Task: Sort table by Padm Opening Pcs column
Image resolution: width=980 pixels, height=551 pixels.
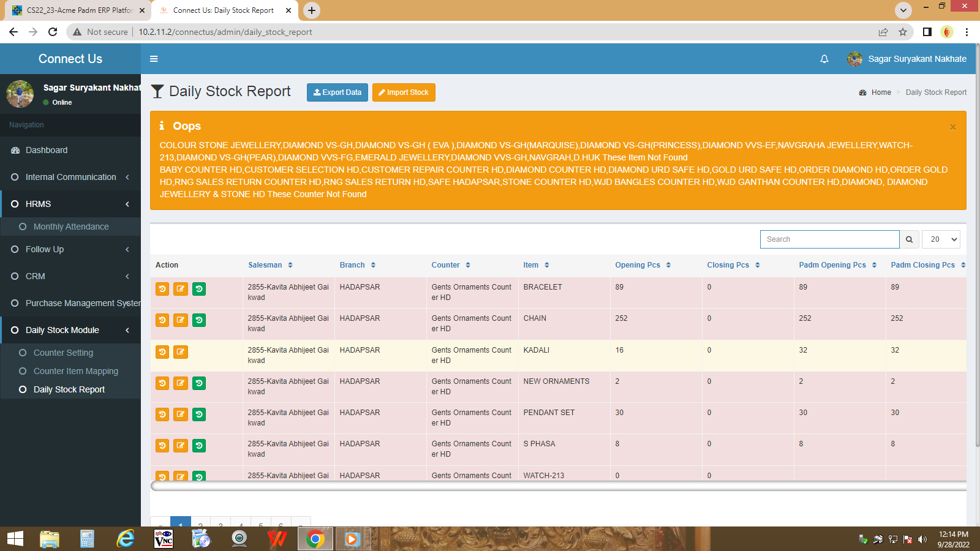Action: tap(837, 265)
